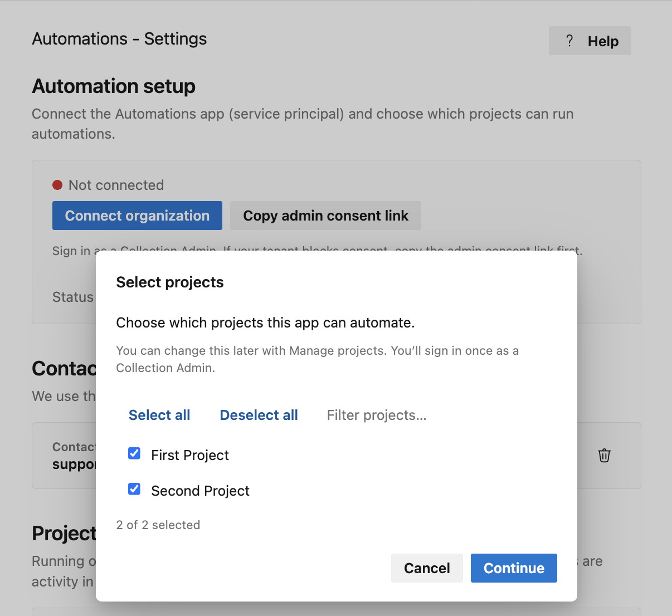Image resolution: width=672 pixels, height=616 pixels.
Task: Uncheck the First Project checkbox
Action: pyautogui.click(x=134, y=453)
